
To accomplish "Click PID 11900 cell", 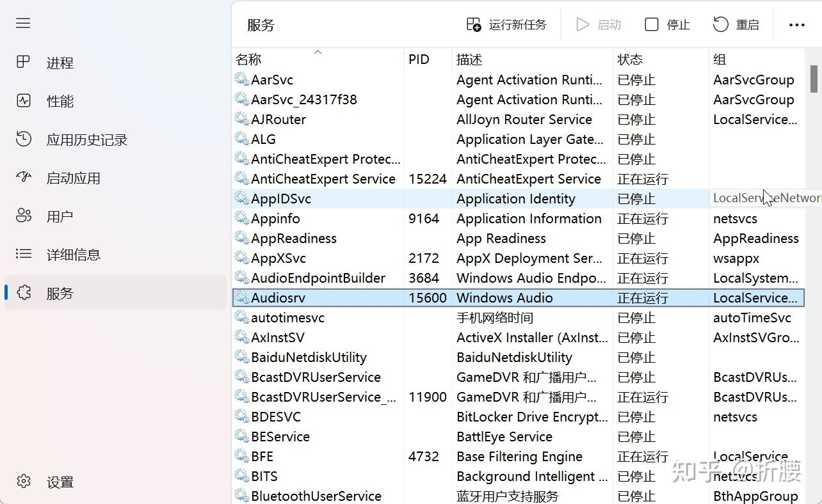I will tap(428, 397).
